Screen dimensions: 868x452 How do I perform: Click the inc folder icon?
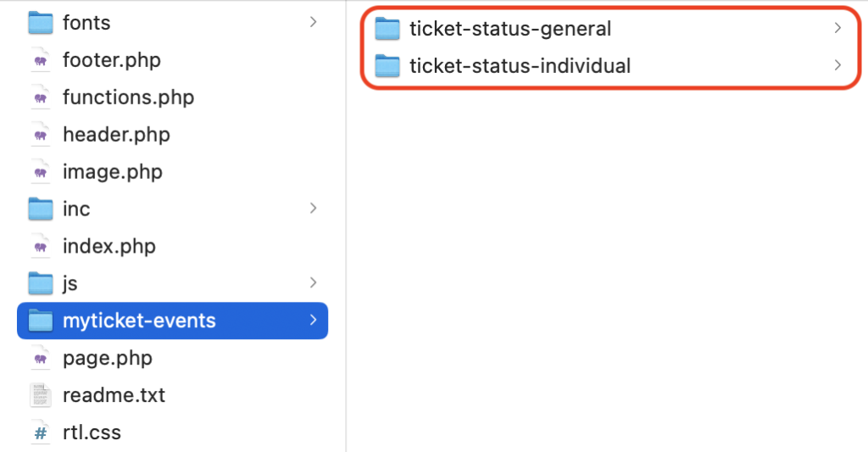41,209
